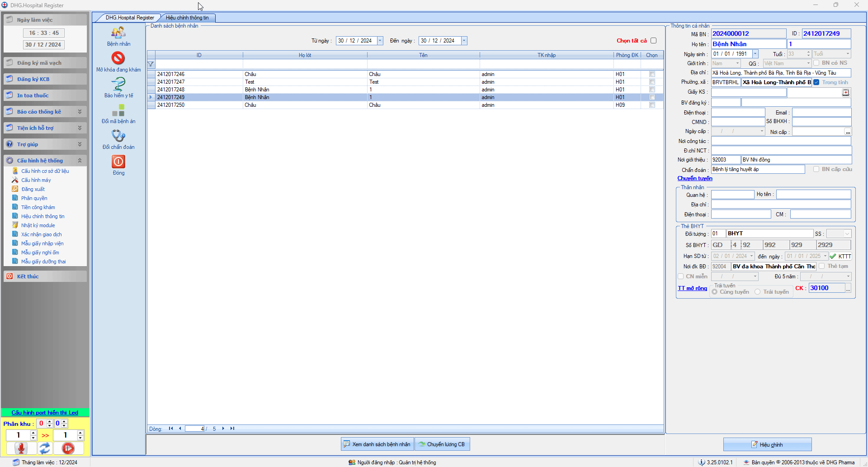Screen dimensions: 868x467
Task: Click the red microphone button
Action: coord(21,448)
